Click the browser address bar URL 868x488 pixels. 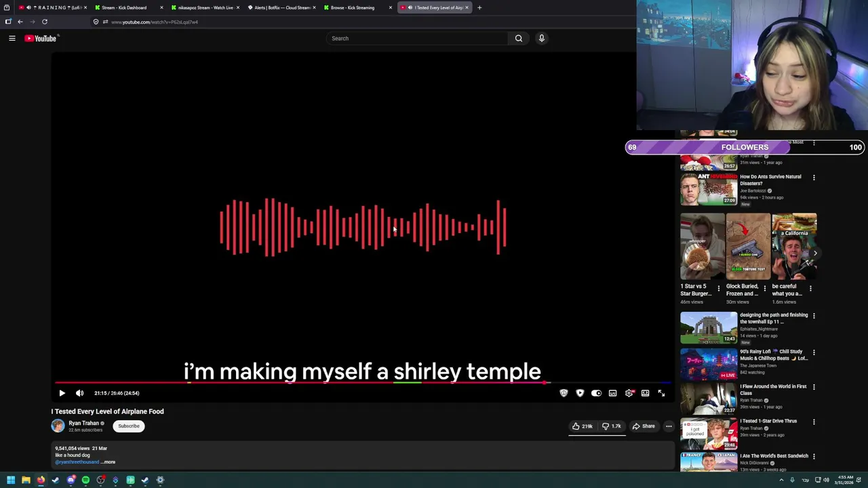point(155,22)
